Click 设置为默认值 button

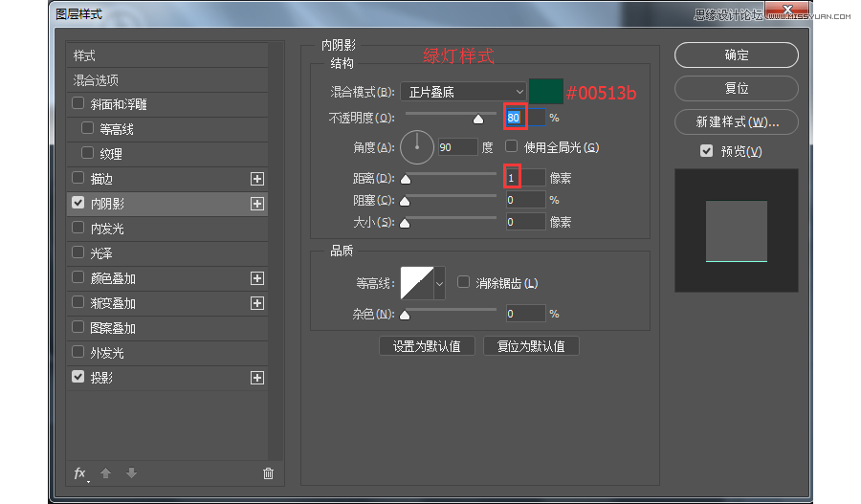pos(427,346)
